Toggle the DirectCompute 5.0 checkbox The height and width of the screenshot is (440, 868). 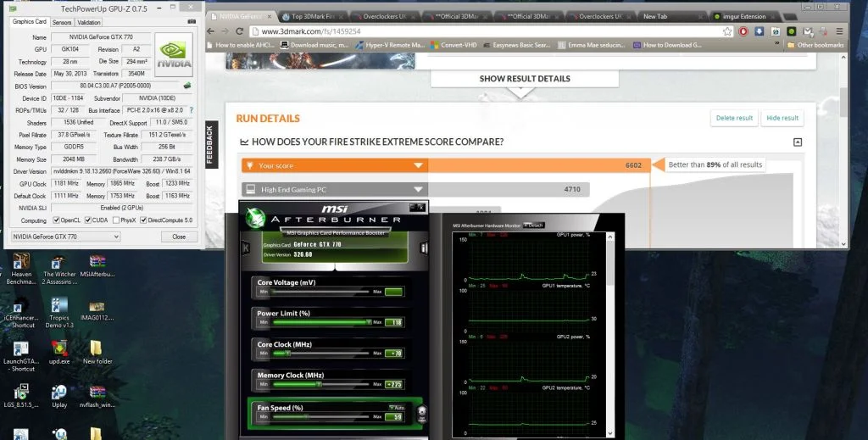(x=143, y=220)
